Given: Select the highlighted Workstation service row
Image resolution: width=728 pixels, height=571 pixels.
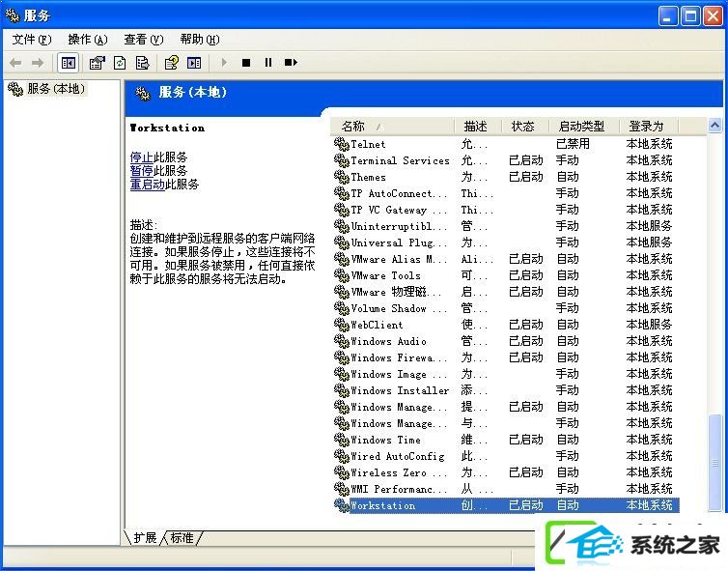Looking at the screenshot, I should 506,505.
